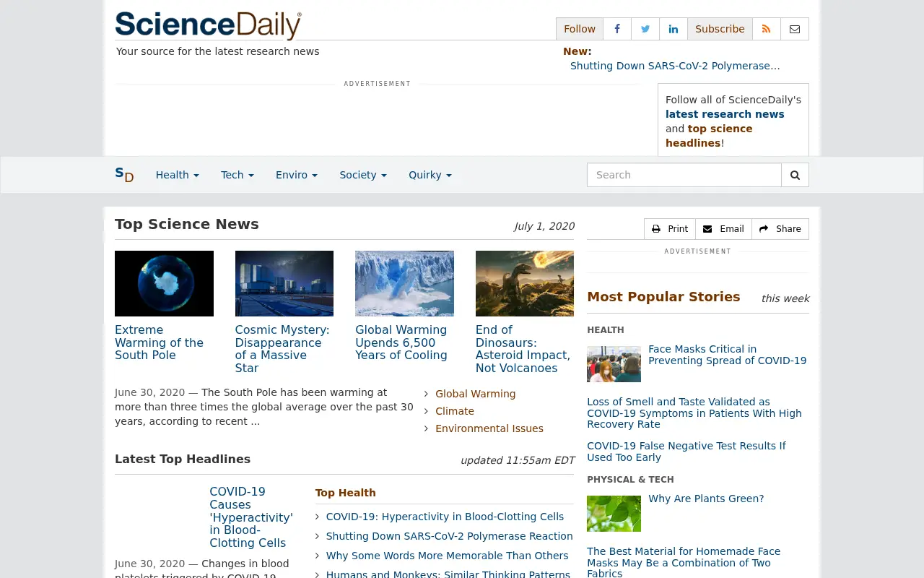
Task: Open 'Shutting Down SARS-CoV-2 Polymerase…' new story
Action: 675,66
